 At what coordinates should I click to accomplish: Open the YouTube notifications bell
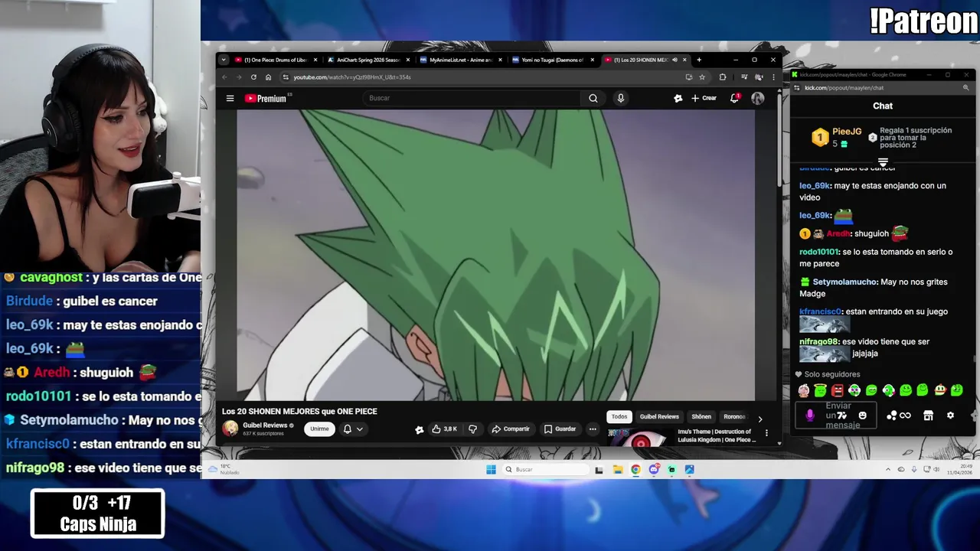734,98
